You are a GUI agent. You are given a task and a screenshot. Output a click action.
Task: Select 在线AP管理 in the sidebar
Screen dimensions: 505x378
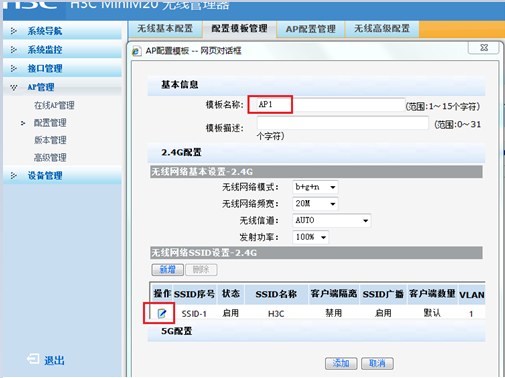(x=54, y=105)
